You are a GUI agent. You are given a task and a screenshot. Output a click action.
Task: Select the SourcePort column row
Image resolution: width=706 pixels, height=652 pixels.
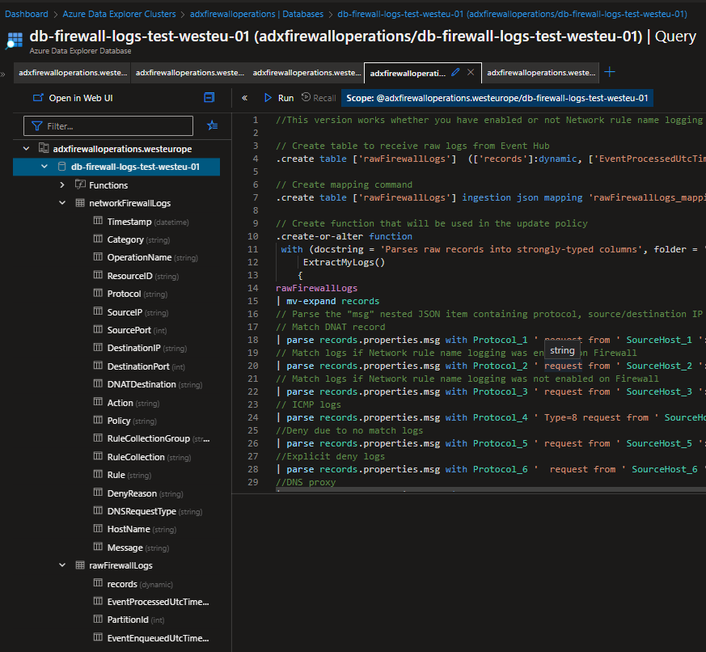tap(131, 330)
